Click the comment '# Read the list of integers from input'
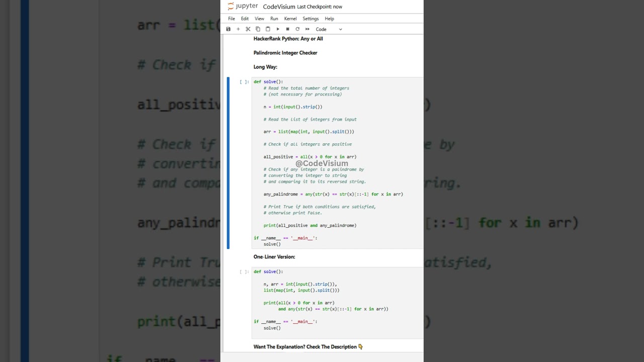 (310, 119)
